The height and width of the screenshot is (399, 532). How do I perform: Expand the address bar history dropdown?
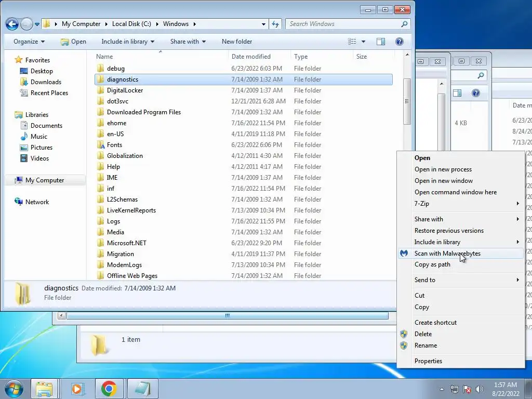point(263,24)
